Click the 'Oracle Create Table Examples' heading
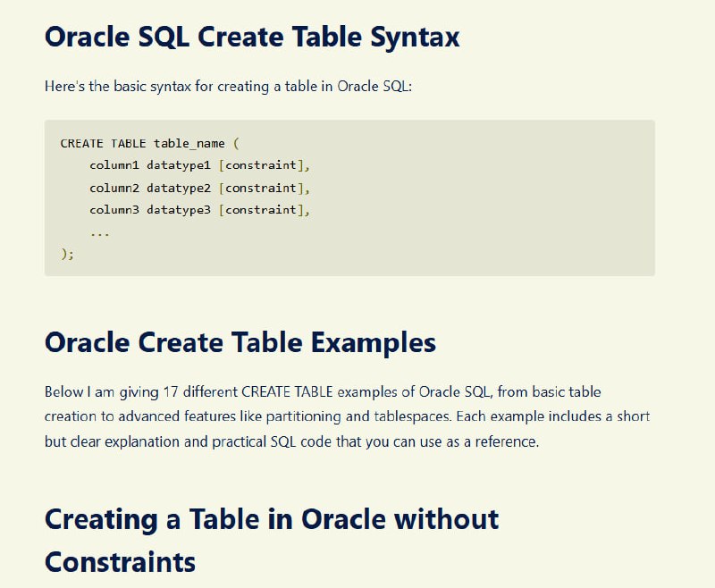The width and height of the screenshot is (715, 588). pyautogui.click(x=240, y=342)
